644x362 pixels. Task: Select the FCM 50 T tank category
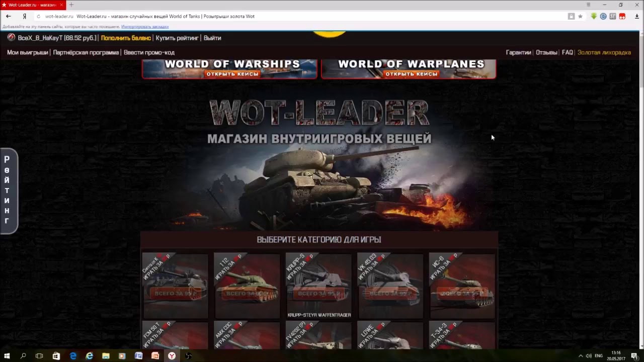click(175, 335)
